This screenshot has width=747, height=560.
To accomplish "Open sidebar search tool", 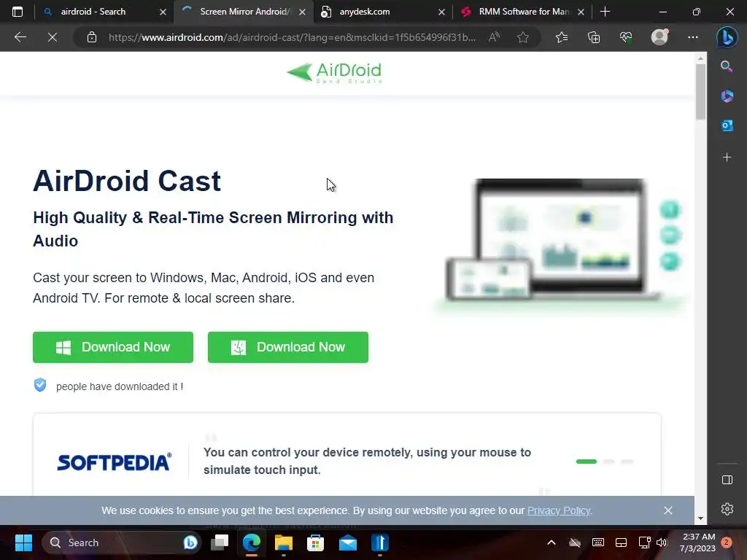I will coord(727,66).
